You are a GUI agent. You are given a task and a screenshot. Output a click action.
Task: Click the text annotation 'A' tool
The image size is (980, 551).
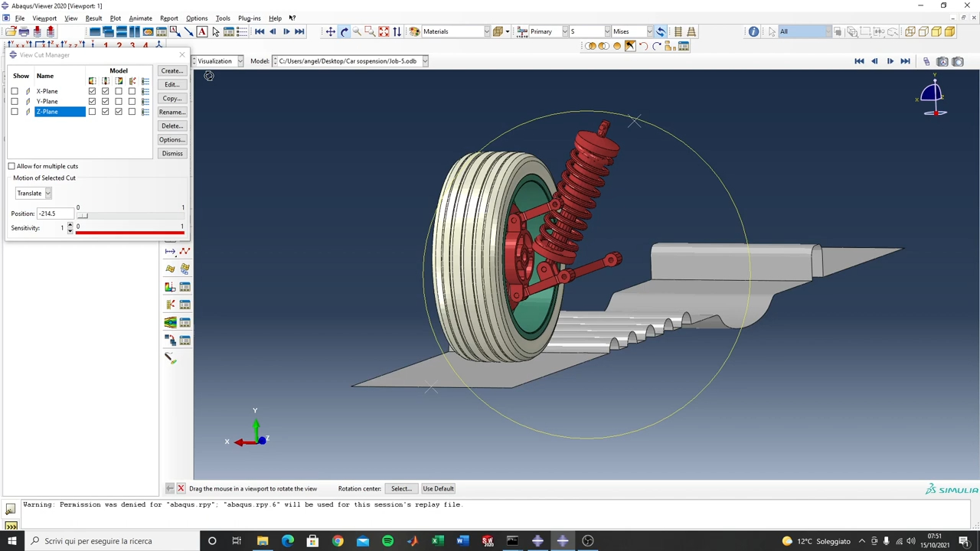[202, 31]
